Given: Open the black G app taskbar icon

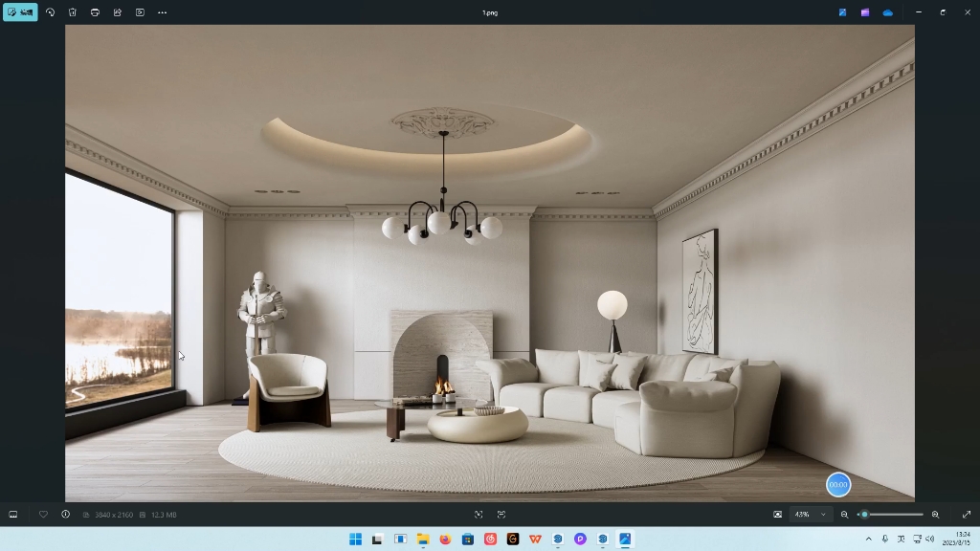Looking at the screenshot, I should [513, 540].
